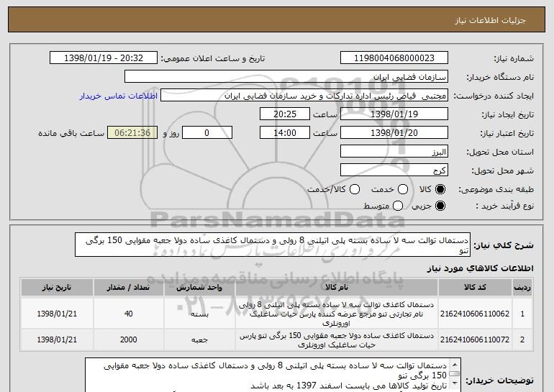
Task: Click the شماره نیاز field 1198004068000023
Action: pos(394,58)
